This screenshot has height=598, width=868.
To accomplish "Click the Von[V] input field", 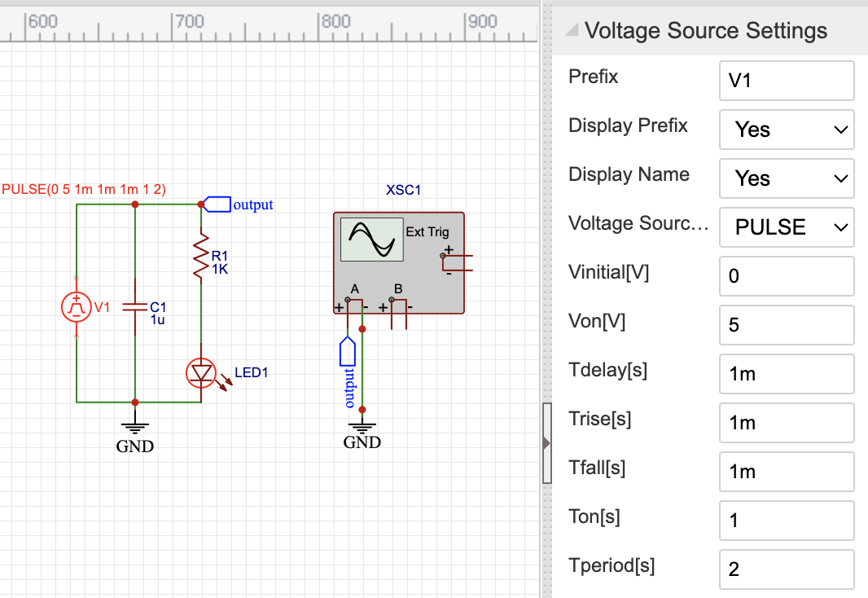I will [787, 324].
